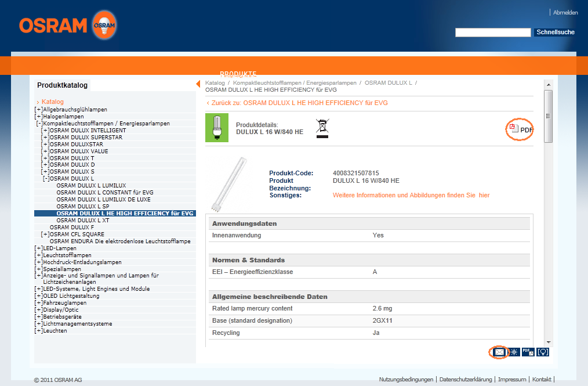Collapse the OSRAM DULUX L node
The width and height of the screenshot is (588, 386).
(x=46, y=179)
